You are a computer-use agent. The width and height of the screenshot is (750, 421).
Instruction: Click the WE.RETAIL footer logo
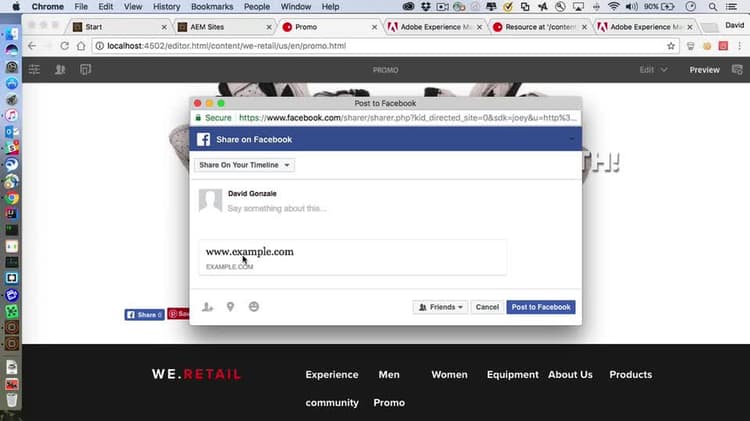coord(196,374)
